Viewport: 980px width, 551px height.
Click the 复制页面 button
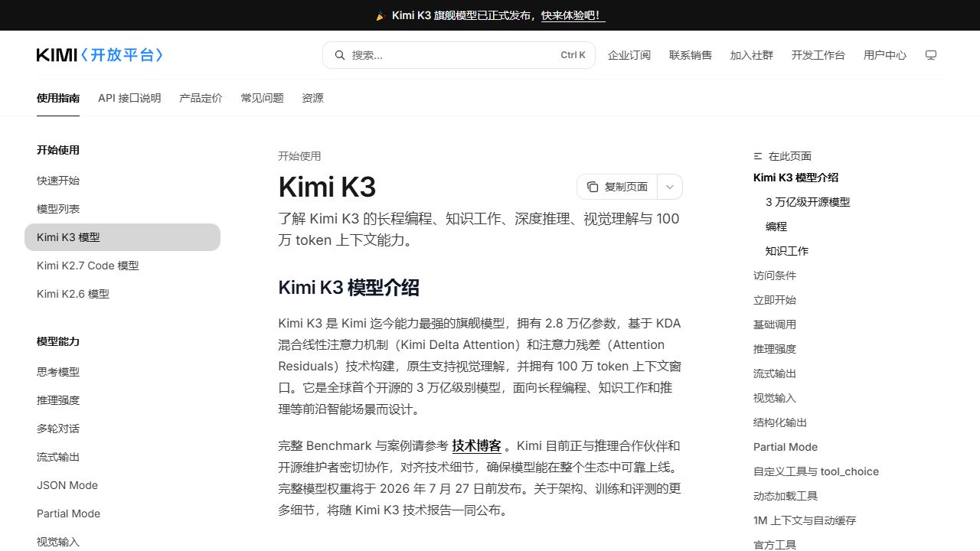(x=617, y=187)
